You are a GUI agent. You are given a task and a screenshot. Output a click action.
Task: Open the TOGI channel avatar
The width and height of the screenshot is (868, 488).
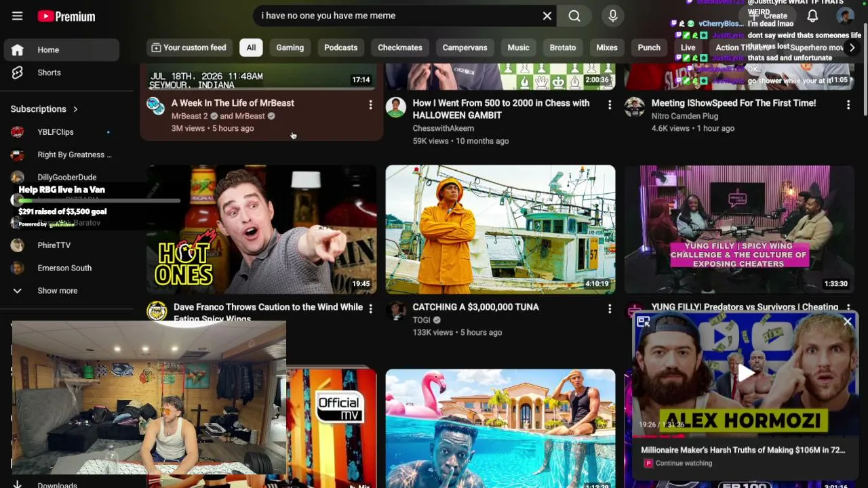(396, 311)
